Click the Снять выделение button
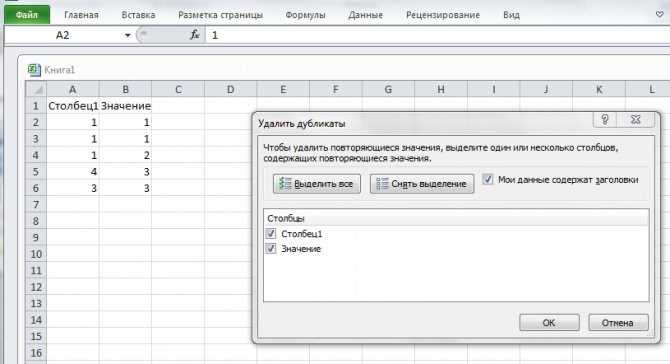Screen dimensions: 670x364 click(422, 184)
